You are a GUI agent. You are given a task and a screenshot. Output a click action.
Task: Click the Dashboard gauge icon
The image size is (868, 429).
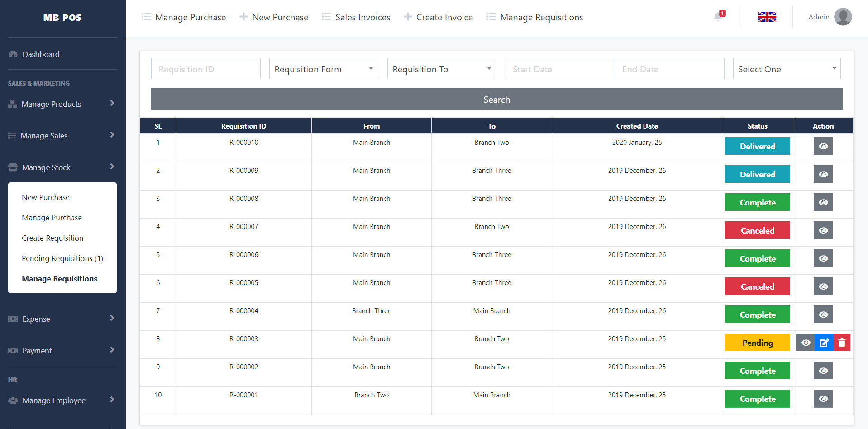pyautogui.click(x=13, y=54)
